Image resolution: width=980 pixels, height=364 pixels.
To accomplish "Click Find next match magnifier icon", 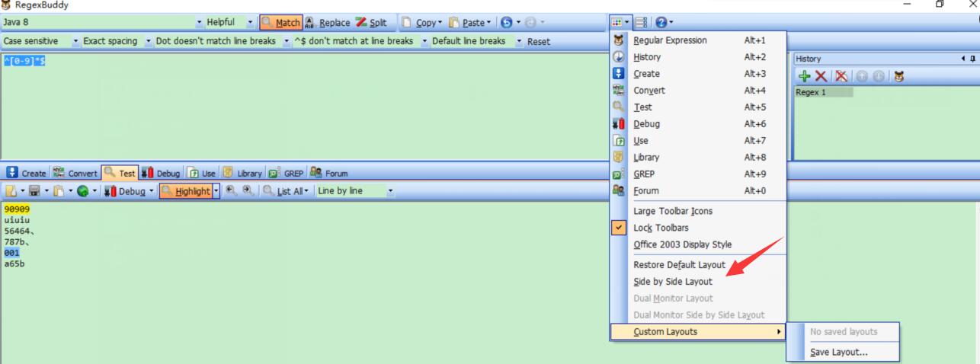I will [247, 191].
